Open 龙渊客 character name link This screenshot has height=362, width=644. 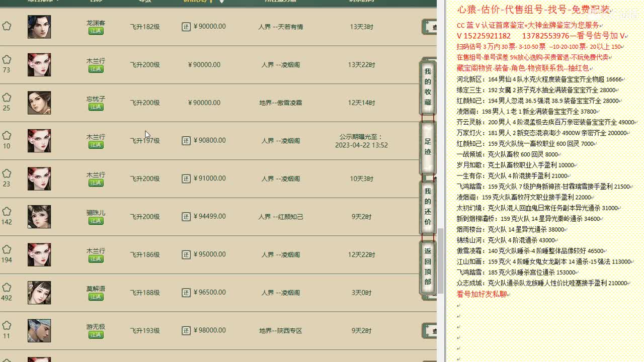pyautogui.click(x=96, y=23)
